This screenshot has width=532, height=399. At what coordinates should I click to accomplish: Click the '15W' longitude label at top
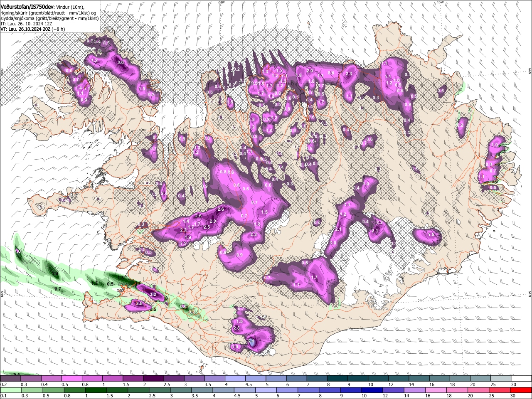(440, 2)
